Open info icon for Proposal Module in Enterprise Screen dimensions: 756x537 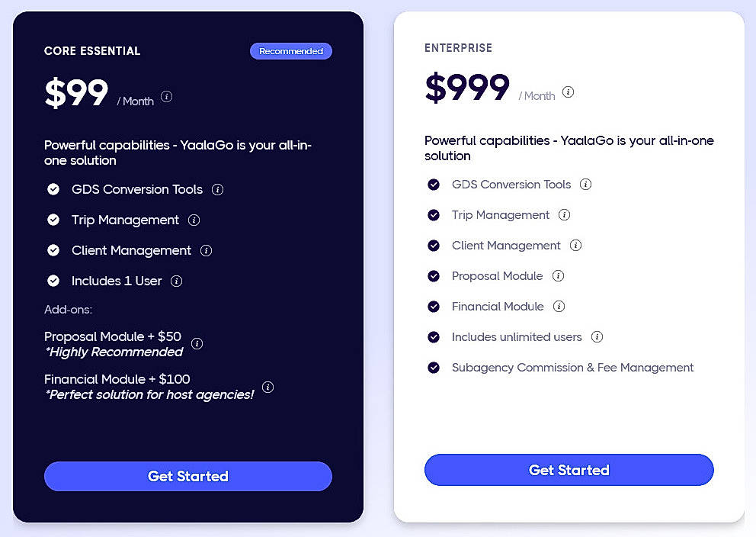558,276
